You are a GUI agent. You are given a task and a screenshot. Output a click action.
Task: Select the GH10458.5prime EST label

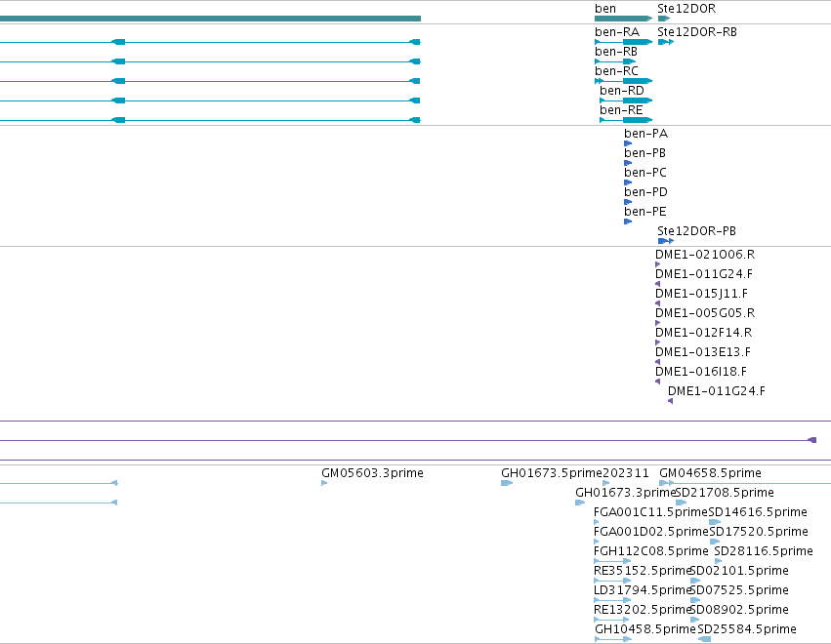(645, 629)
